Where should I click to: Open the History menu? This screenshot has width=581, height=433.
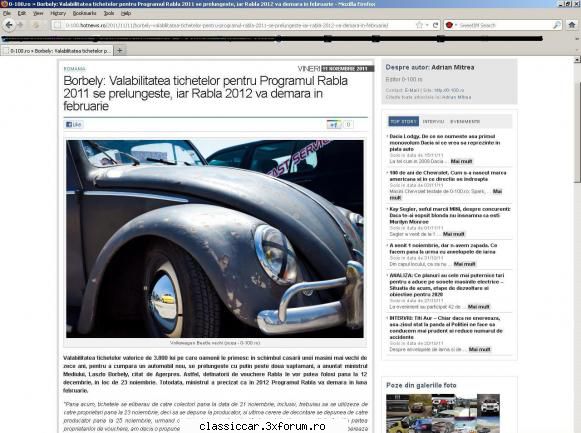[x=58, y=13]
